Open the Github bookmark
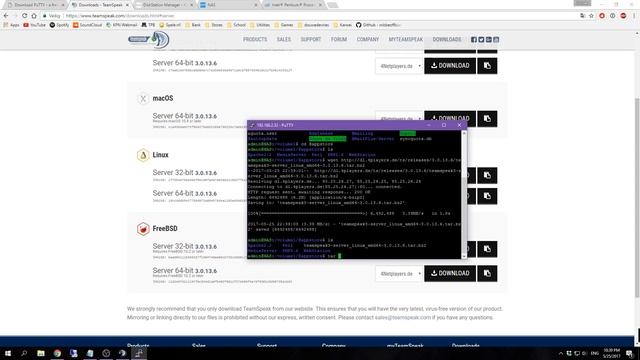This screenshot has width=640, height=360. 378,25
